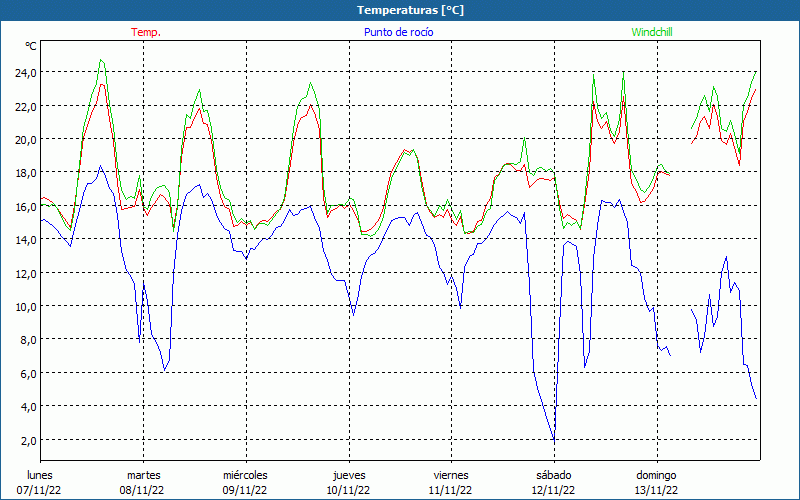Click the 12,0 y-axis value
Viewport: 800px width, 500px height.
pyautogui.click(x=25, y=273)
